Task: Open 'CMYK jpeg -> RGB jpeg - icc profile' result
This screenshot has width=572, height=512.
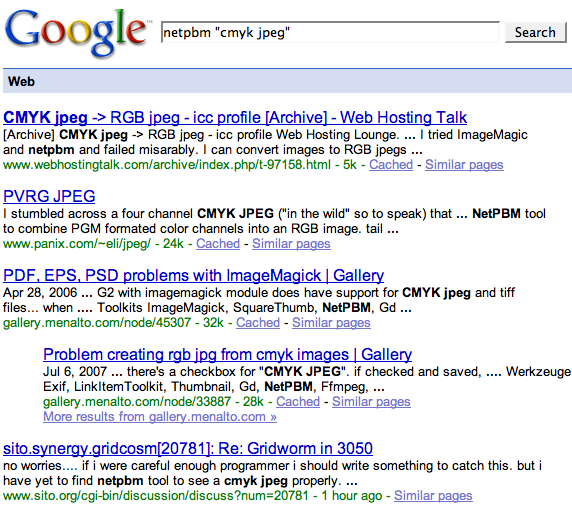Action: click(x=235, y=117)
